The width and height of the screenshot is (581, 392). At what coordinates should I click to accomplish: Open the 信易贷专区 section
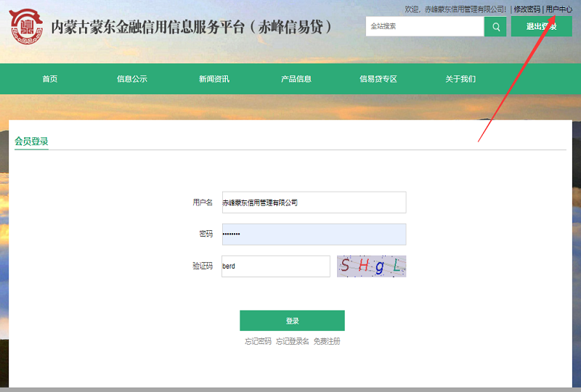(378, 79)
